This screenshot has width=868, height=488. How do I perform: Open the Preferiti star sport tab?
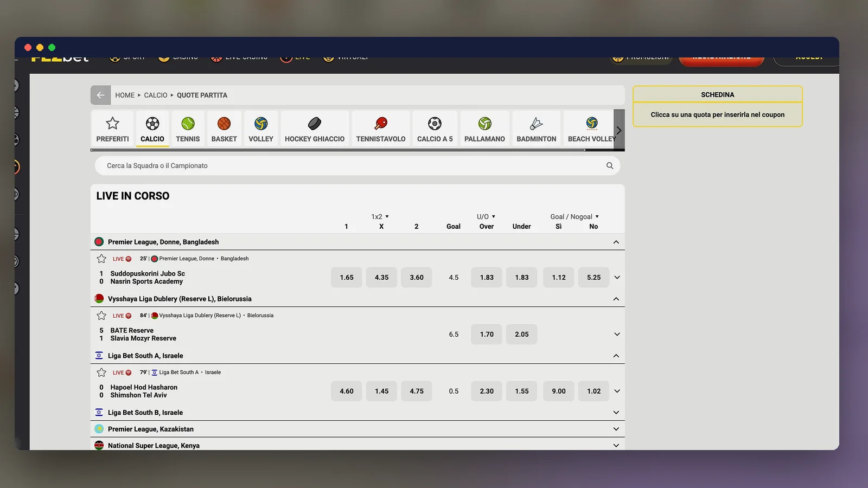[112, 129]
